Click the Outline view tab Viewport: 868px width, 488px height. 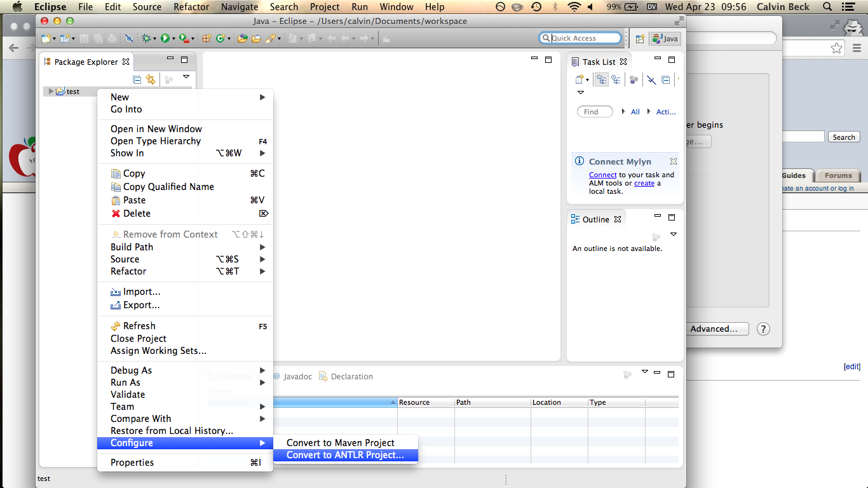tap(595, 219)
